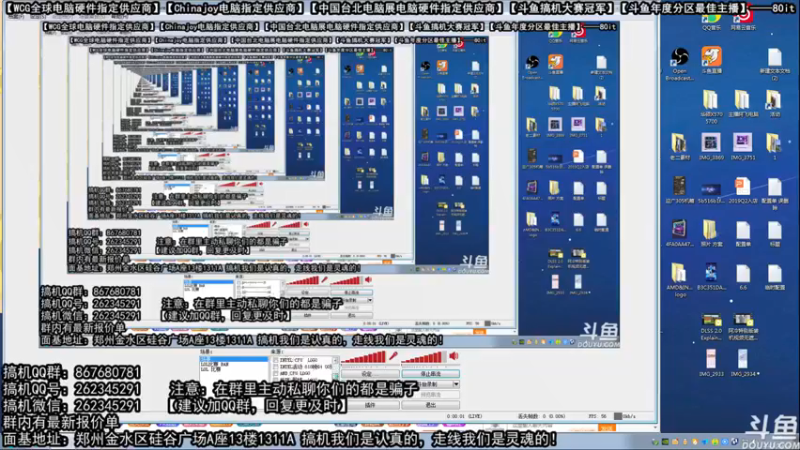This screenshot has height=450, width=800.
Task: Click the 停止串流 stop streaming button
Action: tap(431, 374)
